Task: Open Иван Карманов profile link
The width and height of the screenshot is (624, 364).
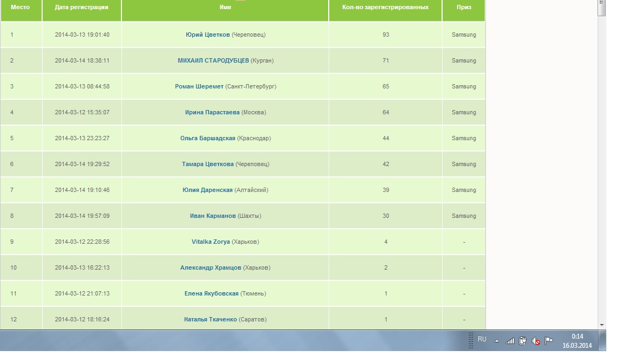Action: [x=213, y=215]
